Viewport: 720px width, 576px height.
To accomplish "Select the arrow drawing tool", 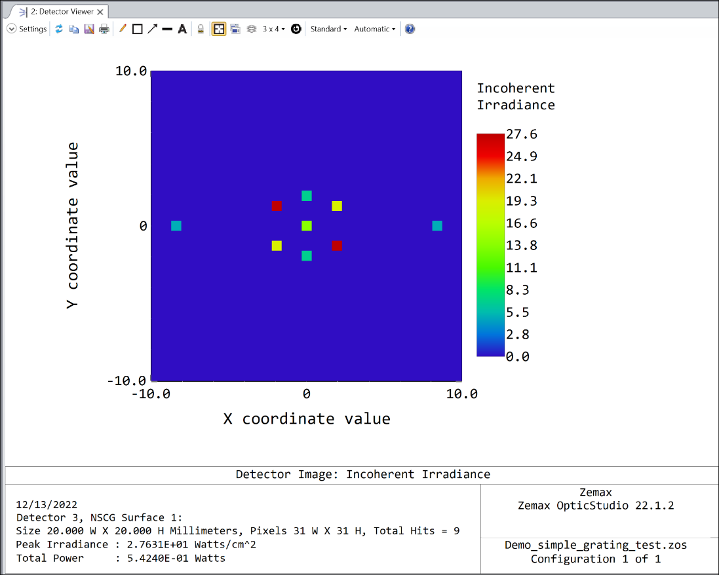I will pos(152,29).
